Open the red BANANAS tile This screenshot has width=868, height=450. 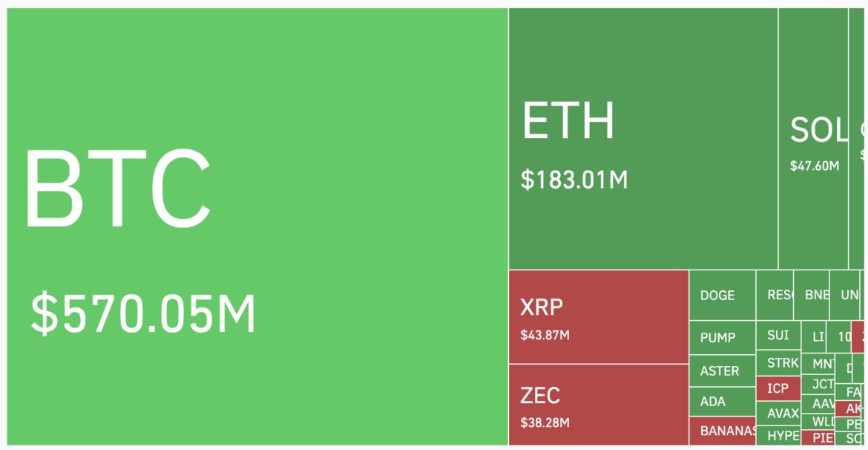pos(722,431)
